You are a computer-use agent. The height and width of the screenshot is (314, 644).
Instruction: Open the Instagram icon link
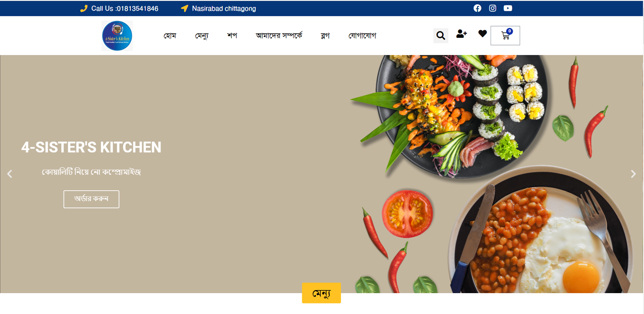pyautogui.click(x=493, y=8)
